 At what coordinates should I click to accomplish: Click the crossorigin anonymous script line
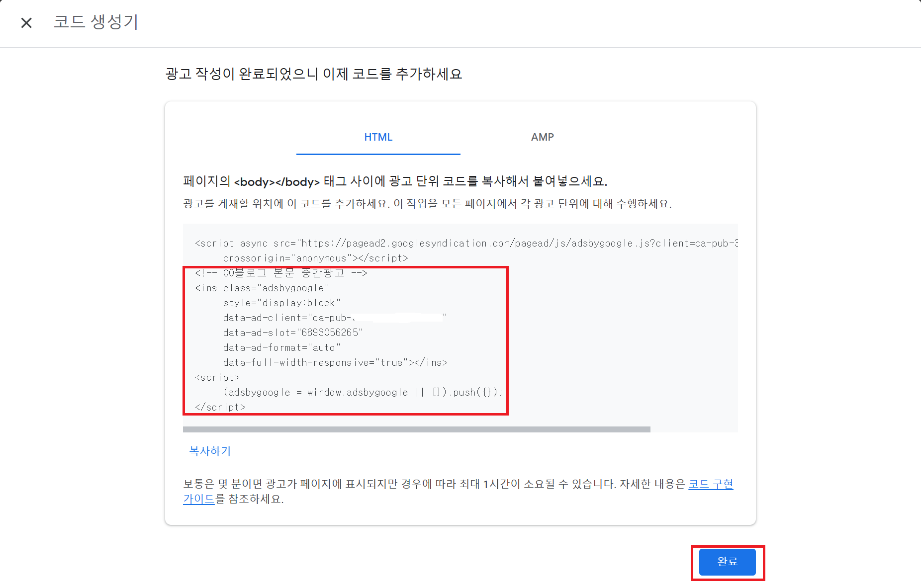coord(315,258)
